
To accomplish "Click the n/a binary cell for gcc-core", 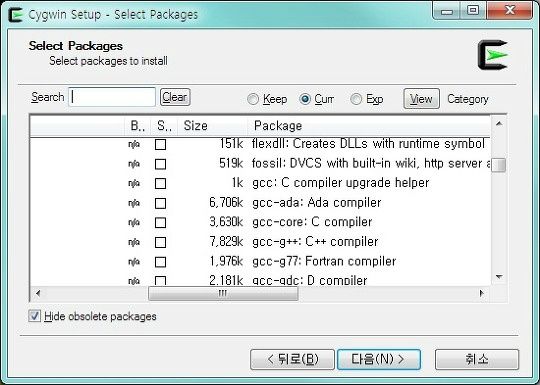I will pos(134,223).
